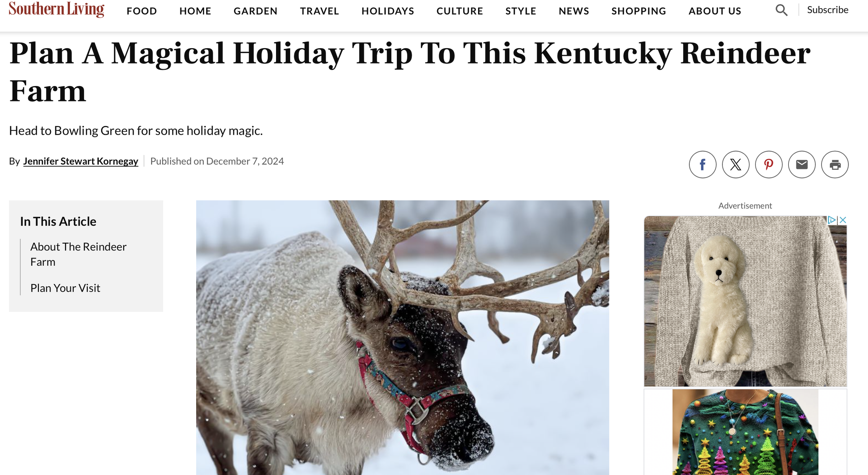
Task: Open the Garden section
Action: (x=256, y=11)
